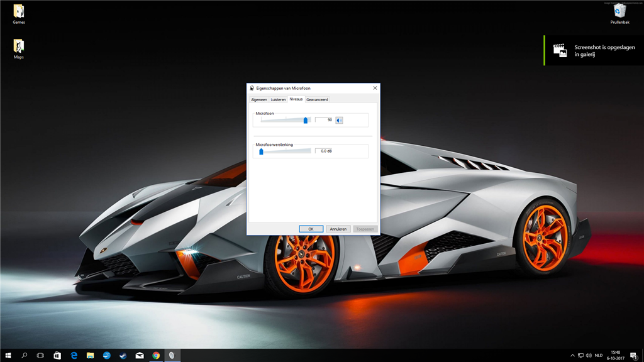Open Steam from the taskbar
This screenshot has height=362, width=644.
pos(123,355)
